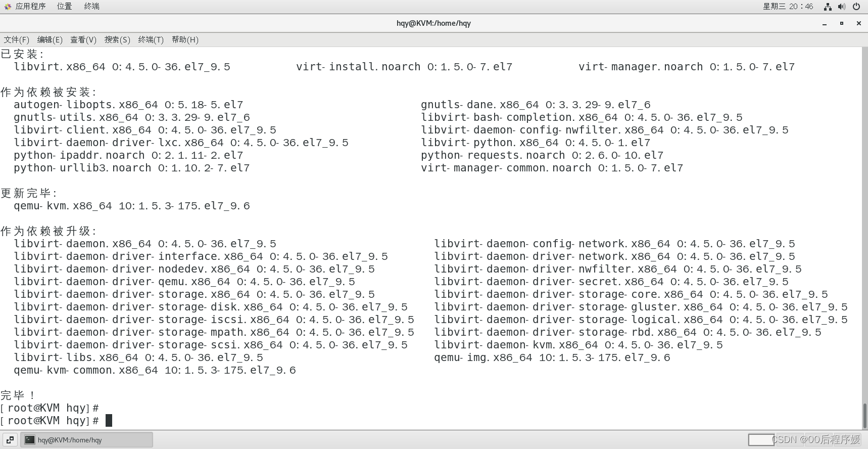The width and height of the screenshot is (868, 449).
Task: Click libvirt-daemon-driver-secret.x86_64 line
Action: pos(611,282)
